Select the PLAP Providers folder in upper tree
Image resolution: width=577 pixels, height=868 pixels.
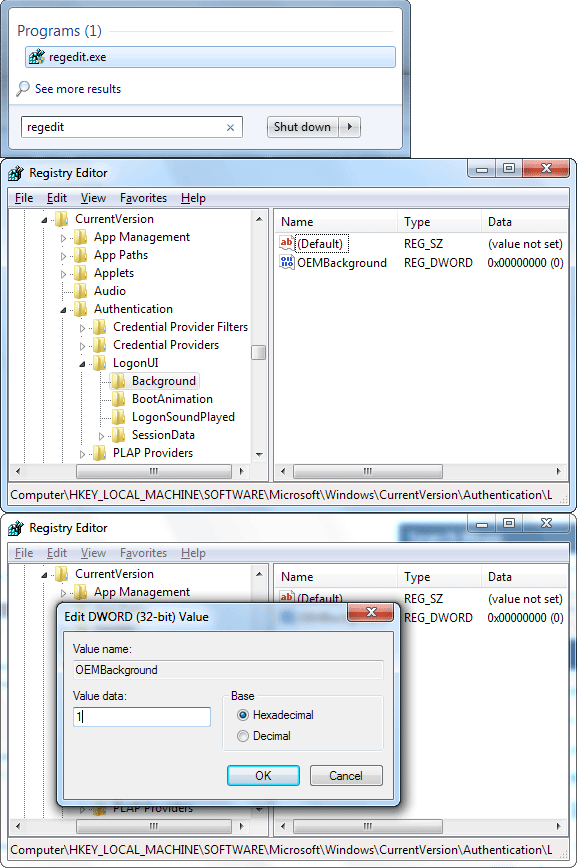coord(153,453)
